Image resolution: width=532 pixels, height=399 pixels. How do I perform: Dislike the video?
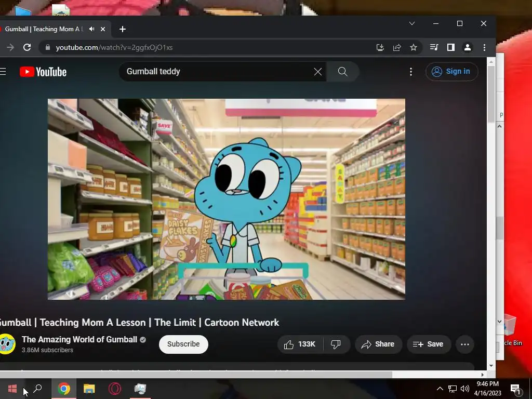[x=336, y=344]
